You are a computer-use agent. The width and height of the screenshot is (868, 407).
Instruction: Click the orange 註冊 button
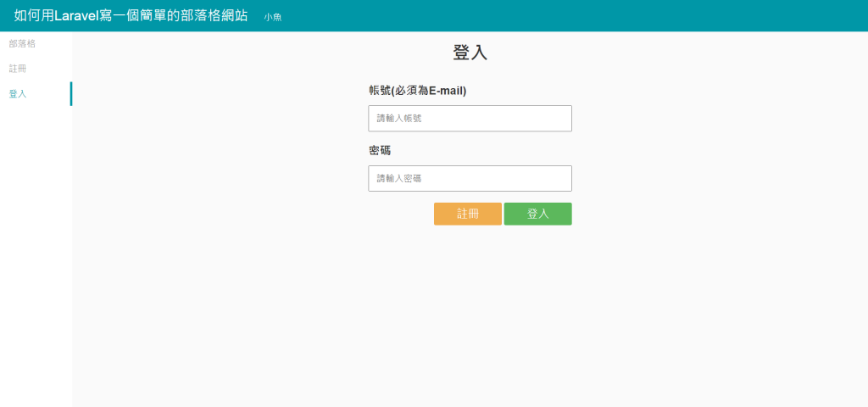pyautogui.click(x=468, y=214)
